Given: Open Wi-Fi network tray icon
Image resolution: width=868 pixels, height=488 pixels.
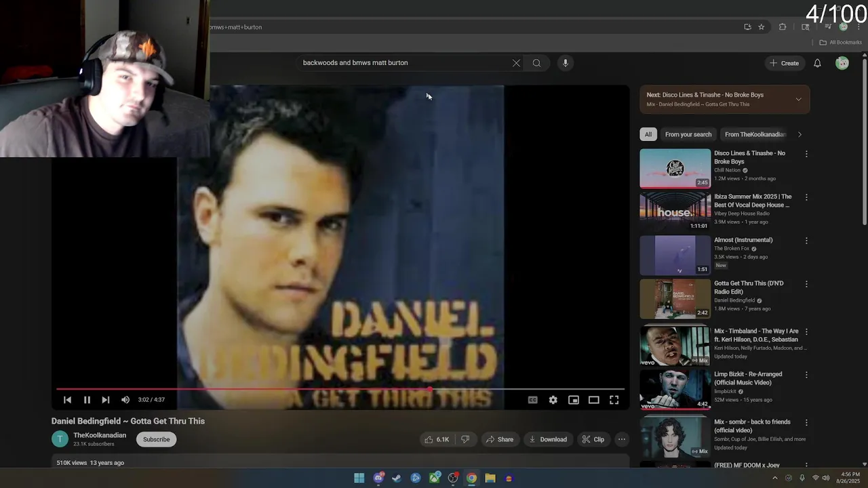Looking at the screenshot, I should [816, 478].
